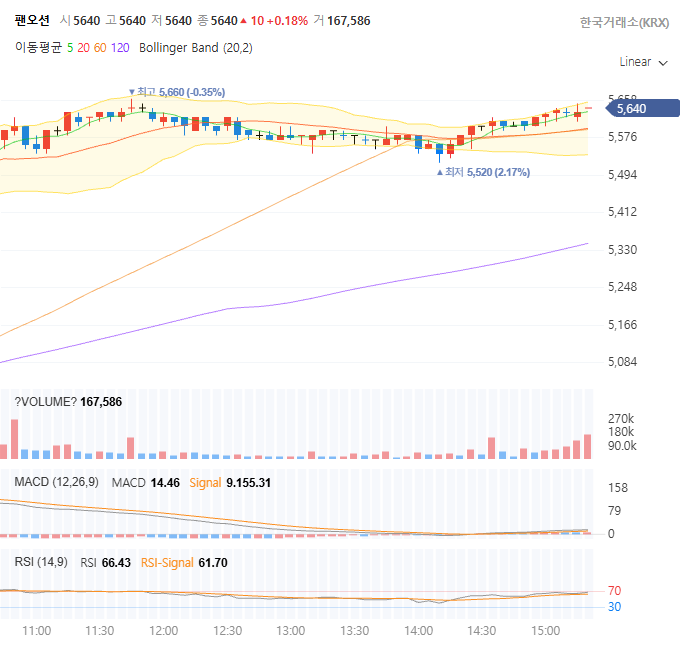685x653 pixels.
Task: Click the tallest volume bar near 11:00
Action: point(14,439)
